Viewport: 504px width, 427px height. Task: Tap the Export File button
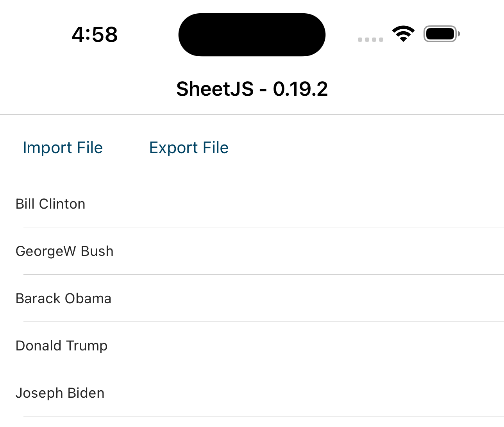[x=189, y=148]
